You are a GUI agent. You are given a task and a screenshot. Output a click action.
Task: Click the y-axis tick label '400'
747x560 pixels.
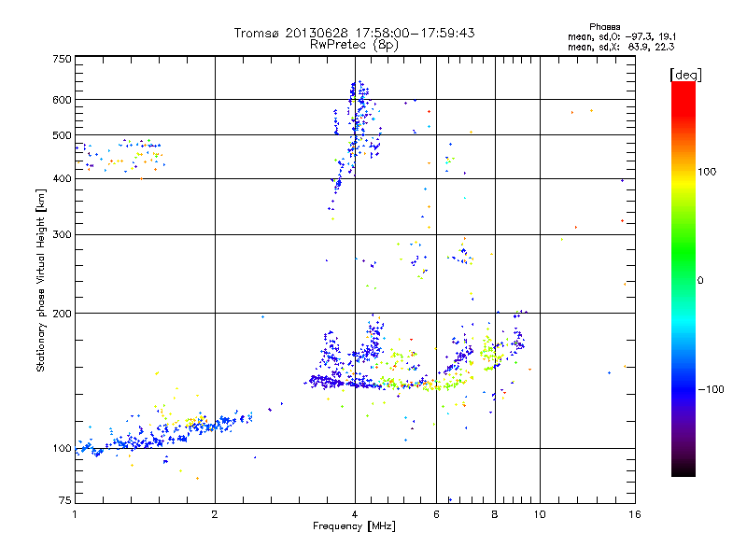(x=62, y=179)
